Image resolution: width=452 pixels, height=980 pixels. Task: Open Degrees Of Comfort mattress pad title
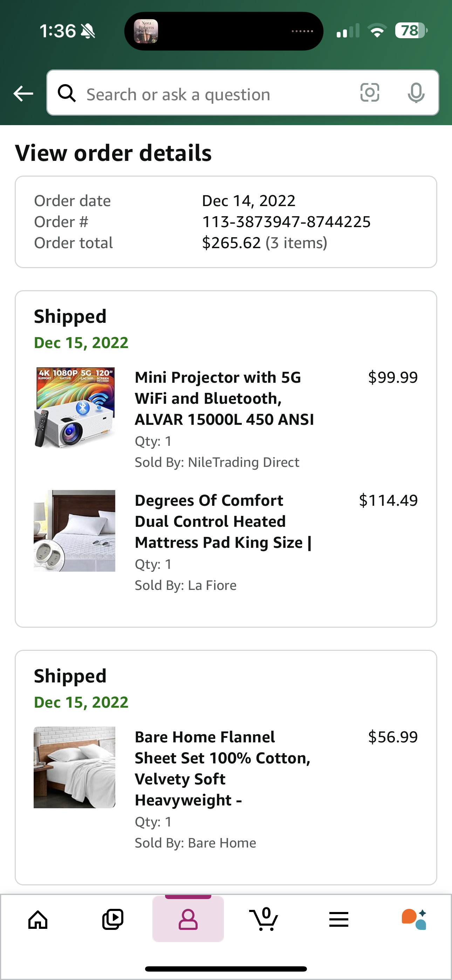tap(223, 521)
